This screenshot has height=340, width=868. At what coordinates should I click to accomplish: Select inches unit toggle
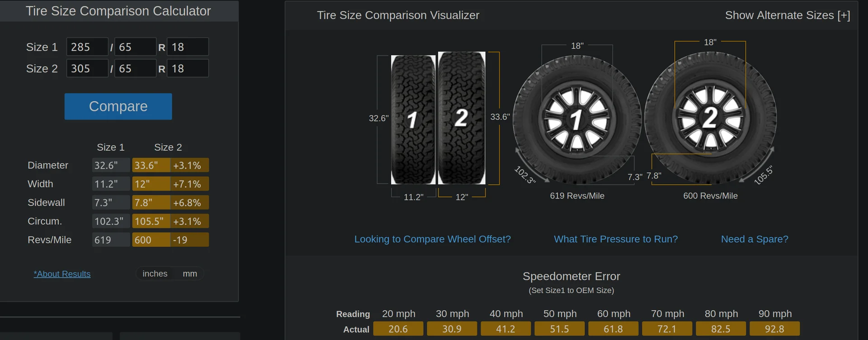(x=155, y=274)
